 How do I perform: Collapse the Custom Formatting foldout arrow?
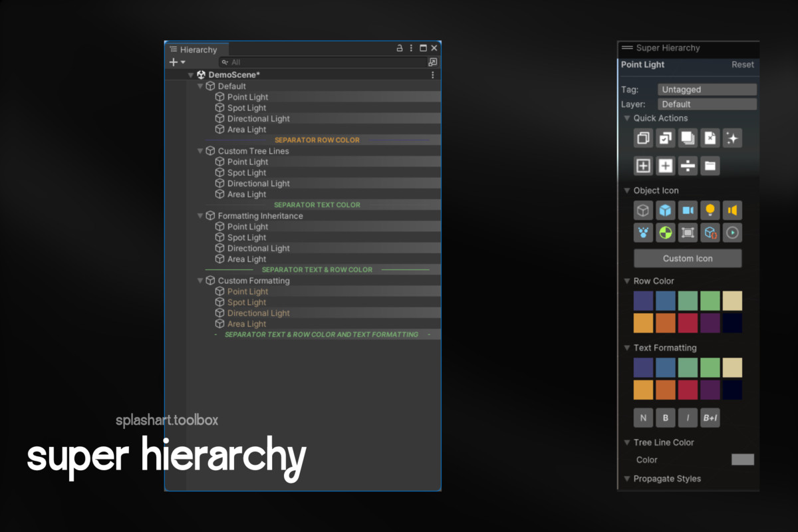200,281
